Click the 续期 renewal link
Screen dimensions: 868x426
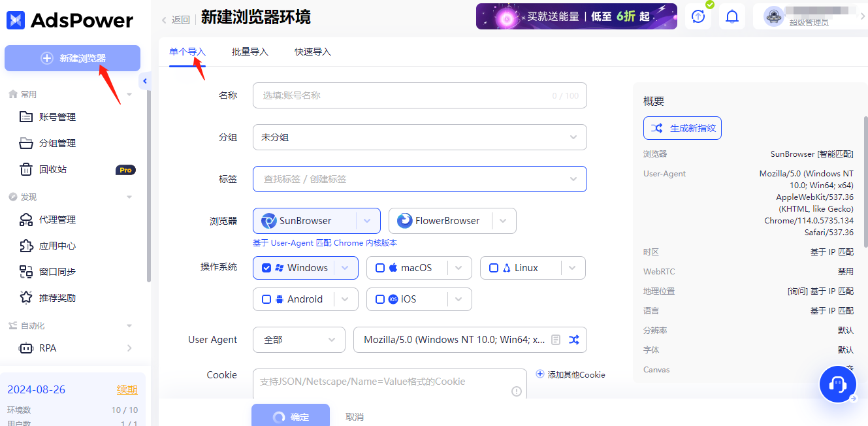point(127,390)
